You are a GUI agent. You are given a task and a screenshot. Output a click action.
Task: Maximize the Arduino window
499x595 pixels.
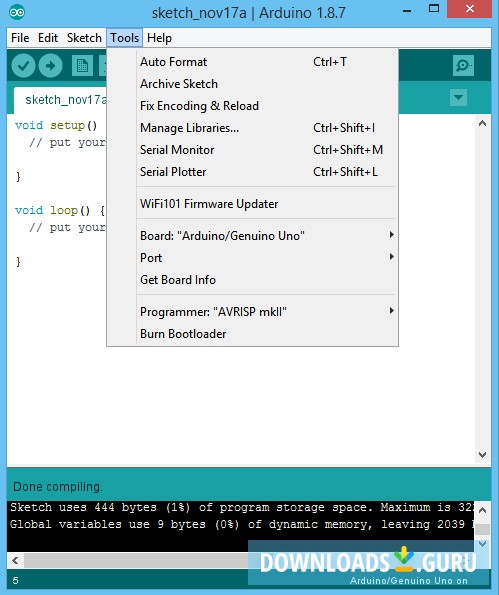[434, 8]
